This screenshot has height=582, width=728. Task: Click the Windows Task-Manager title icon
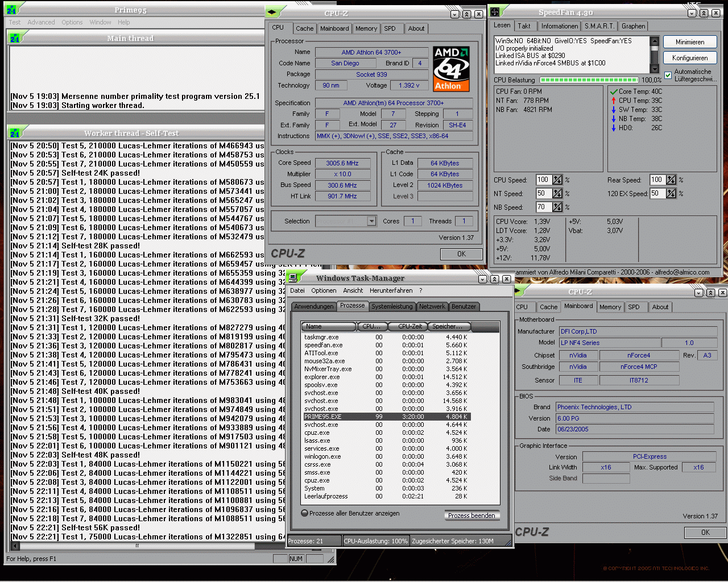(x=293, y=278)
